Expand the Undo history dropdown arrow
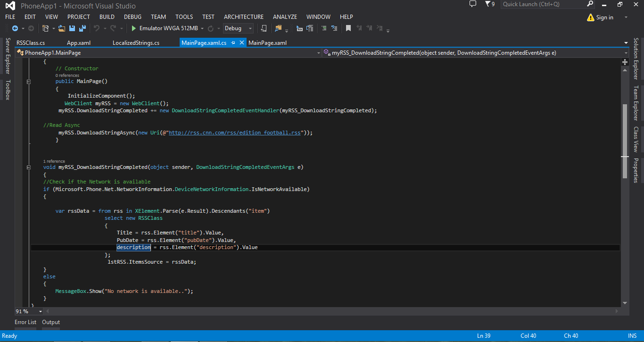This screenshot has height=342, width=644. pyautogui.click(x=104, y=28)
